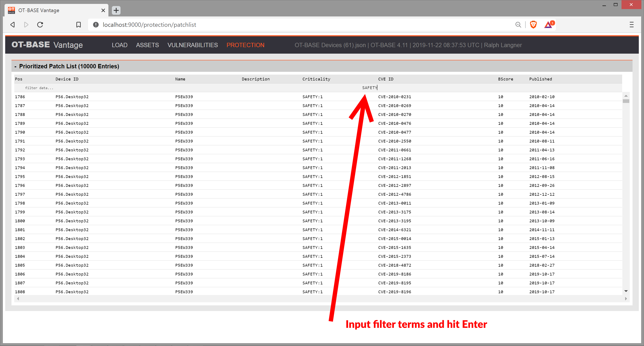The height and width of the screenshot is (346, 644).
Task: Open the LOAD menu
Action: (x=119, y=45)
